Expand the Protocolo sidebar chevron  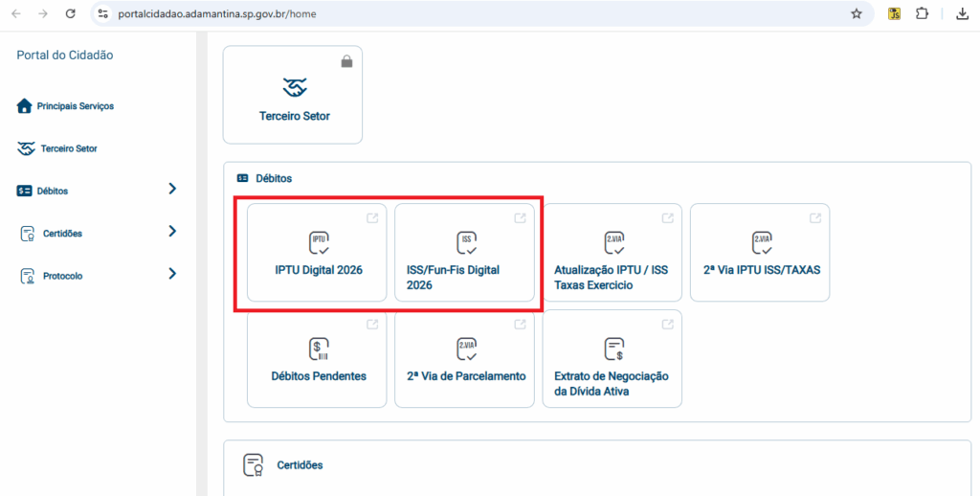point(172,275)
